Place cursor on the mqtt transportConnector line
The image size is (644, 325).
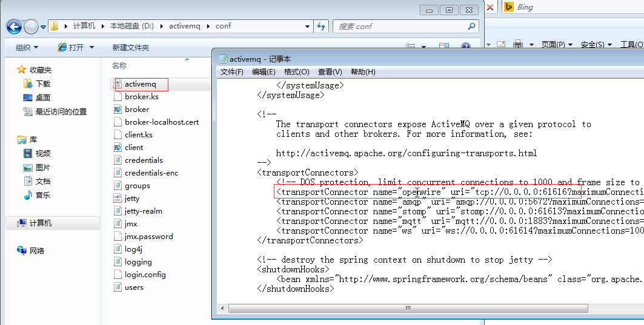click(460, 221)
